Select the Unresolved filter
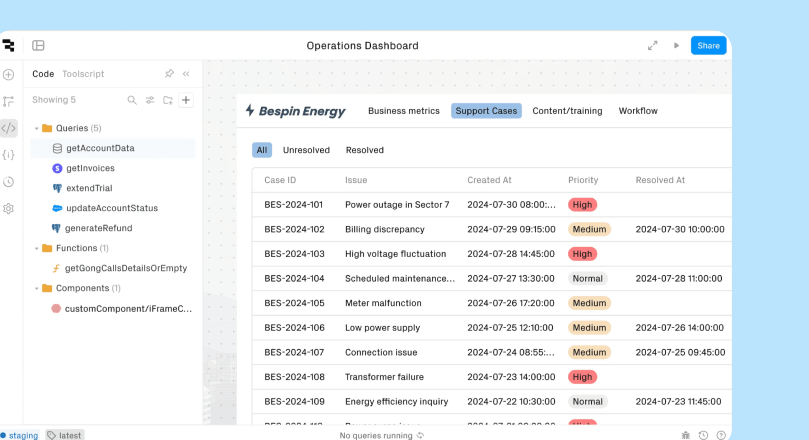 306,150
